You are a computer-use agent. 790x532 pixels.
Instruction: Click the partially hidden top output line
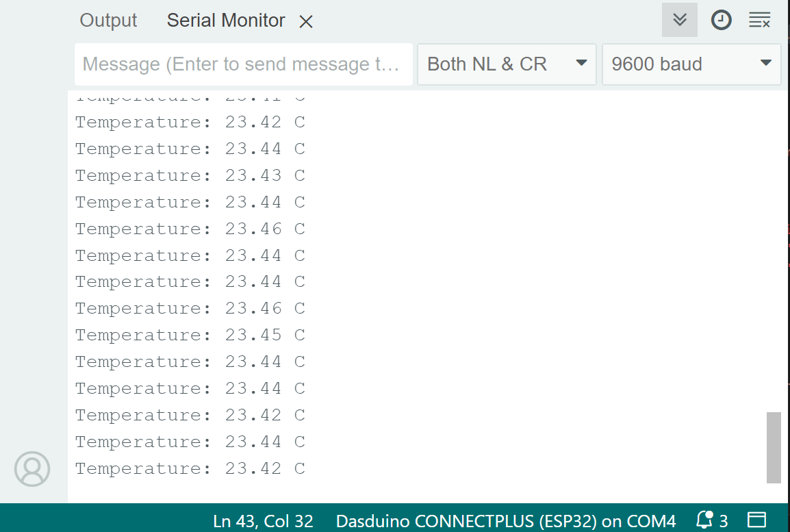point(190,97)
